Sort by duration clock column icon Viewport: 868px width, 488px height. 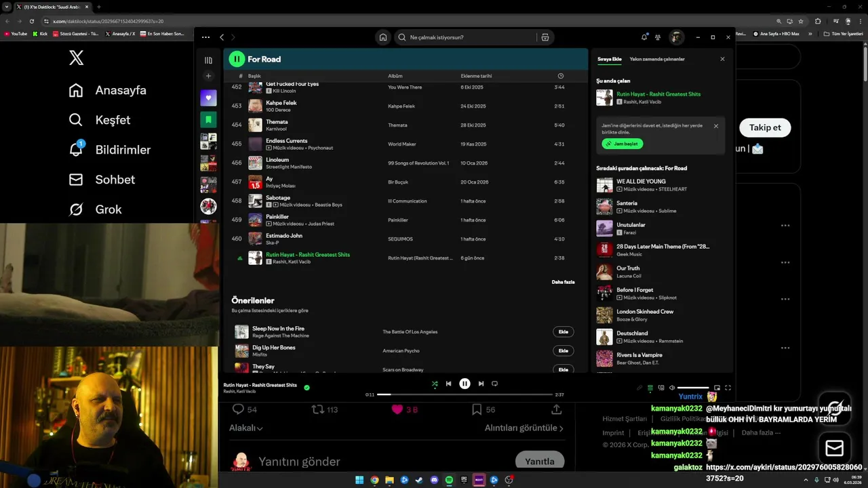pyautogui.click(x=560, y=76)
